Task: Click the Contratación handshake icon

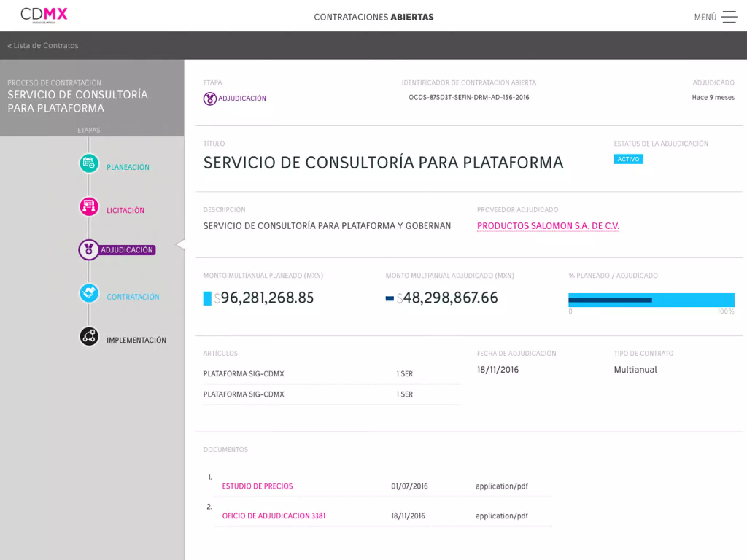Action: tap(89, 293)
